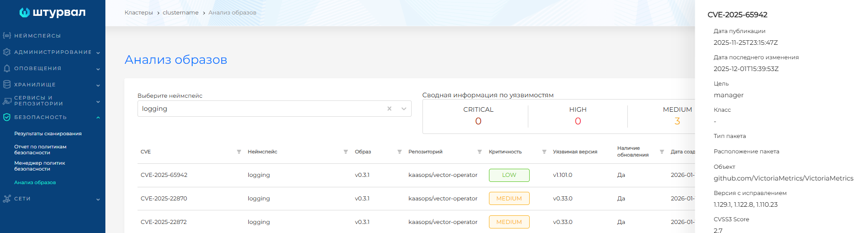Collapse Безопасность menu chevron
The image size is (868, 233).
tap(98, 118)
